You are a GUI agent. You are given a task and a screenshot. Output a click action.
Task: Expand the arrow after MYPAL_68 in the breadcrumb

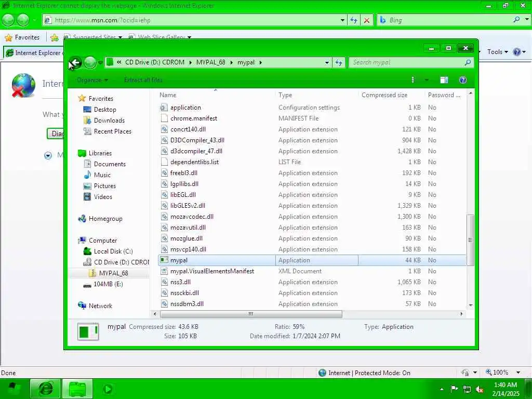coord(231,62)
